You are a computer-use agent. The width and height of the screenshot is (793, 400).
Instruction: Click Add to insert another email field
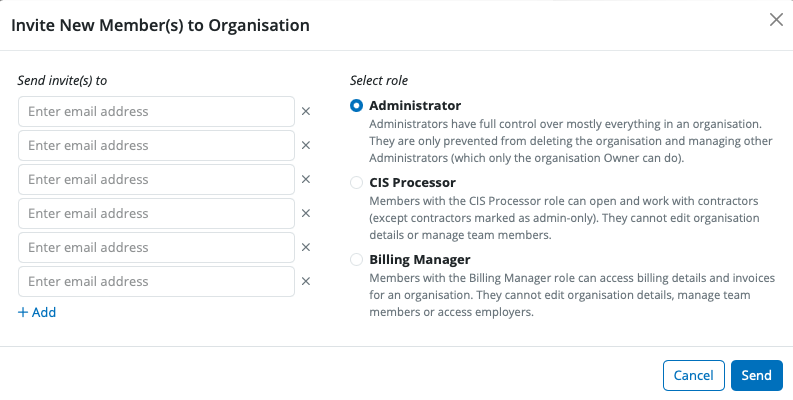pos(37,312)
